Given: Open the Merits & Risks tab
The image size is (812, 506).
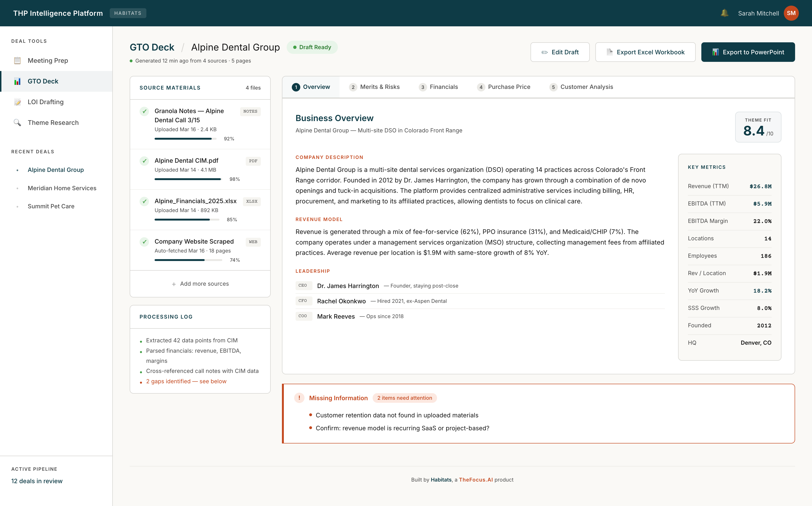Looking at the screenshot, I should click(374, 87).
